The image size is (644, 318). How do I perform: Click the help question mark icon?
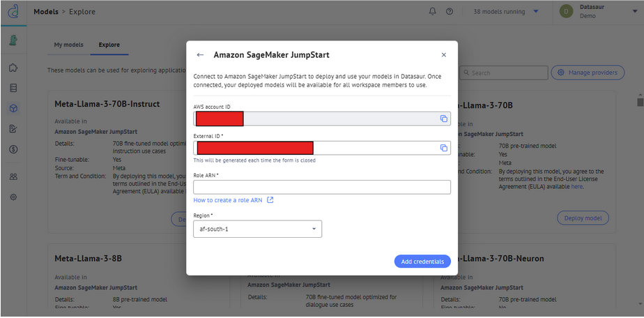pos(450,11)
